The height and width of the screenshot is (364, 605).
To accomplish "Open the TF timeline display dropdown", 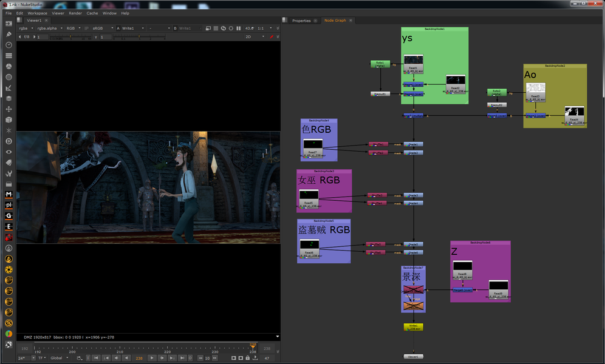I will [x=42, y=358].
